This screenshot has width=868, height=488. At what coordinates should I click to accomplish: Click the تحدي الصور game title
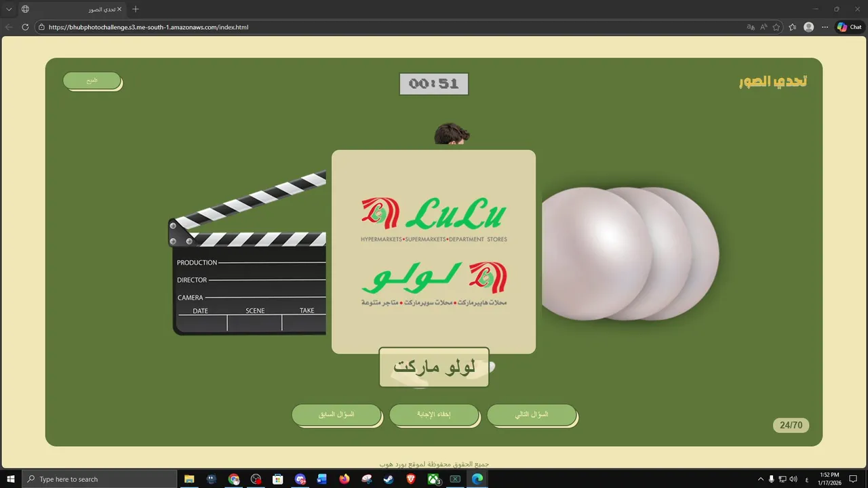773,81
